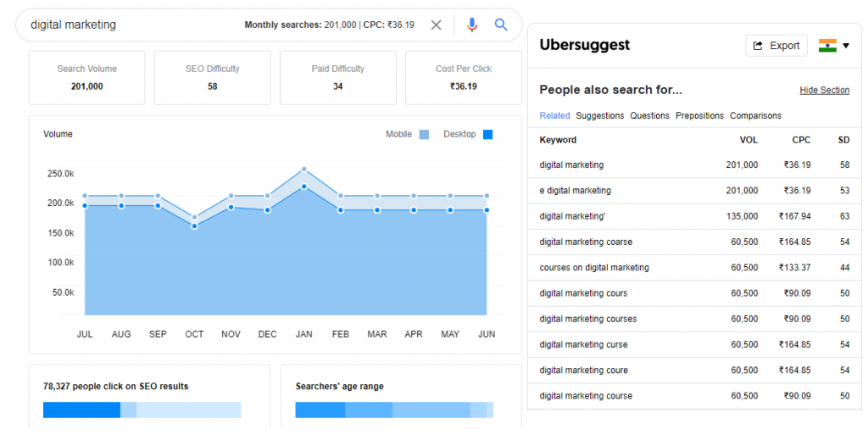
Task: Click the Search Volume 201,000 card
Action: (87, 77)
